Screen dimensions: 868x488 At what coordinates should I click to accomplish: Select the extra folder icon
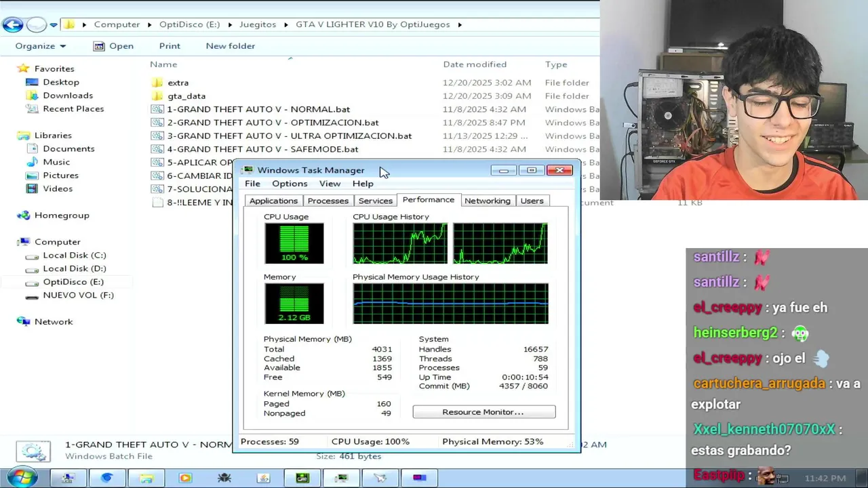(x=157, y=83)
